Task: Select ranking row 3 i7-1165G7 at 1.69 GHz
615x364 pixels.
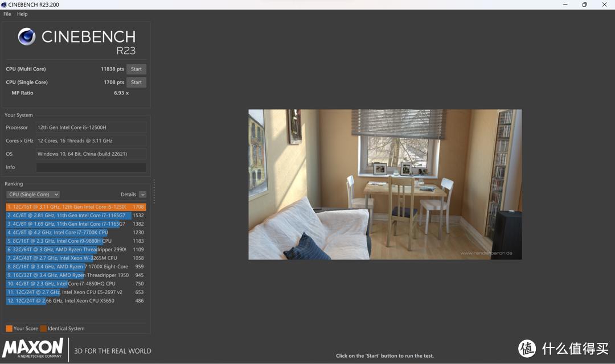Action: coord(76,224)
